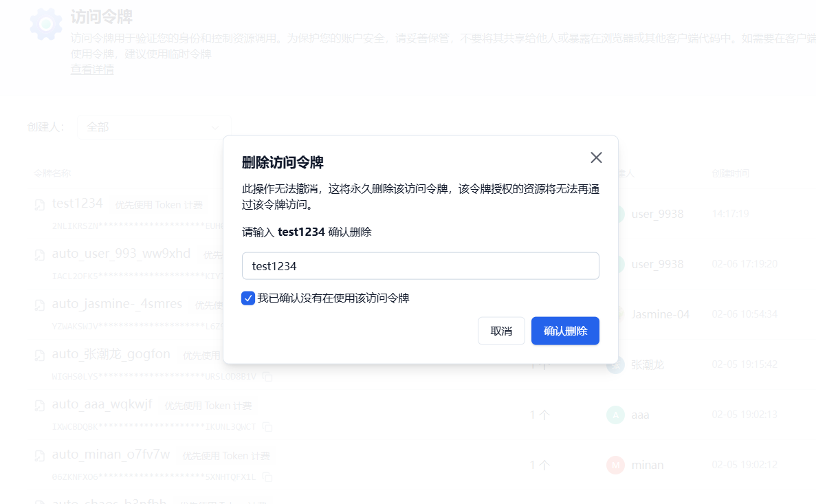This screenshot has height=504, width=816.
Task: Click the key icon beside auto_jasmine-_4smres
Action: point(40,305)
